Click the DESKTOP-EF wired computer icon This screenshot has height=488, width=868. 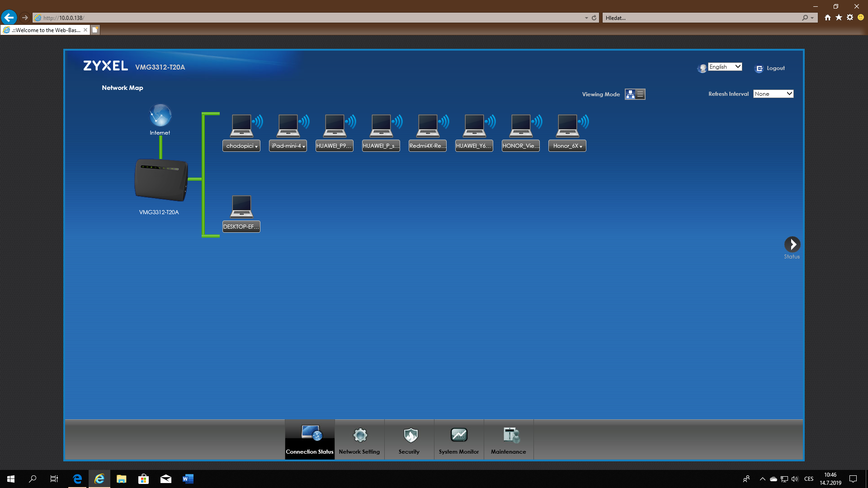coord(241,207)
